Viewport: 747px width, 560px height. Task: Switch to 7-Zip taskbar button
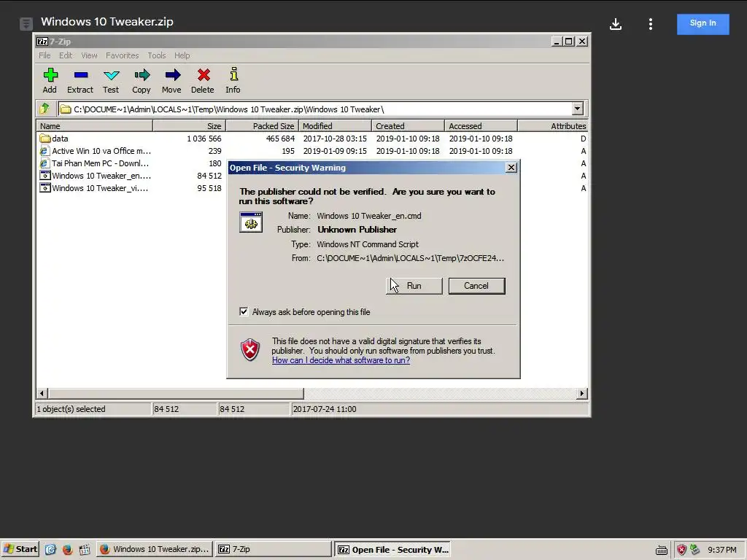tap(273, 549)
